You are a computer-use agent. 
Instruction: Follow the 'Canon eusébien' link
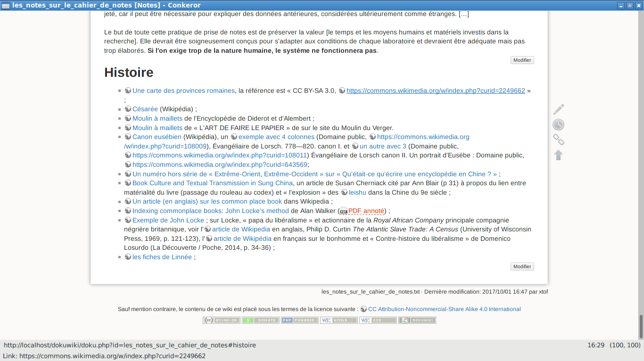pos(157,137)
